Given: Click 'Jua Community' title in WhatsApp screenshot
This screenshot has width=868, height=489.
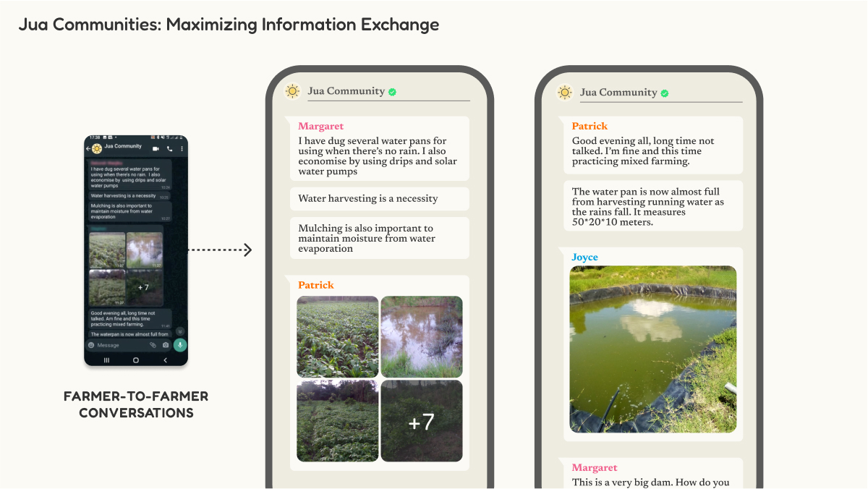Looking at the screenshot, I should (x=123, y=146).
